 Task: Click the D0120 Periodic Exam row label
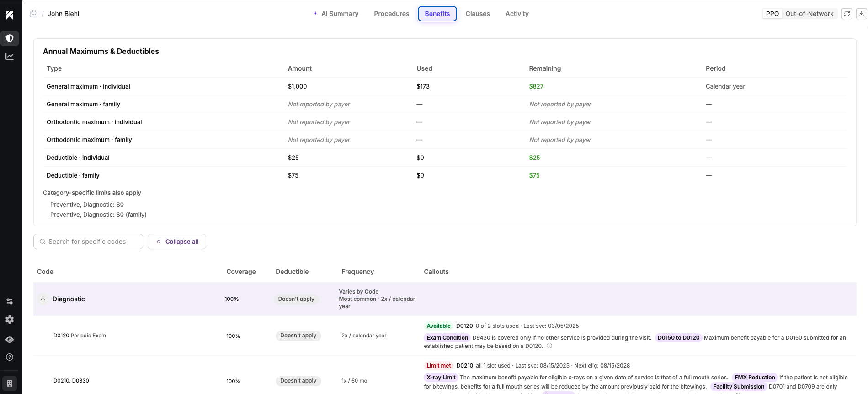[x=80, y=336]
